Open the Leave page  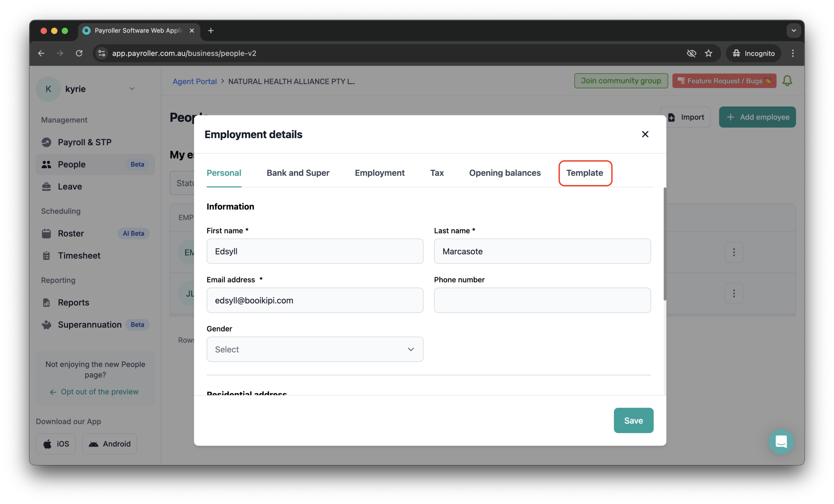point(95,186)
